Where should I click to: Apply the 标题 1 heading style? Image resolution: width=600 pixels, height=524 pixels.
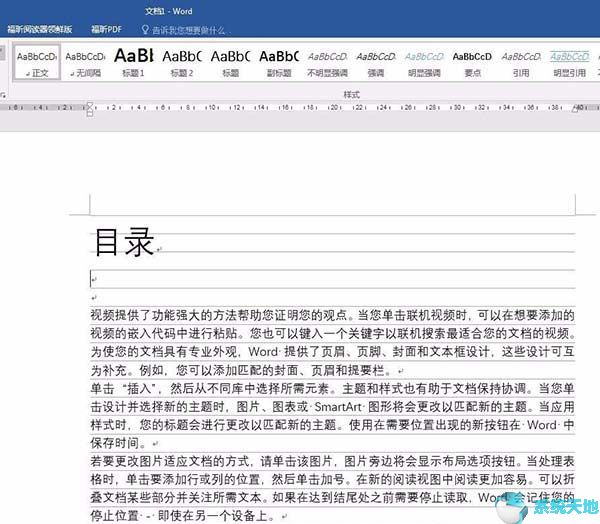tap(133, 62)
